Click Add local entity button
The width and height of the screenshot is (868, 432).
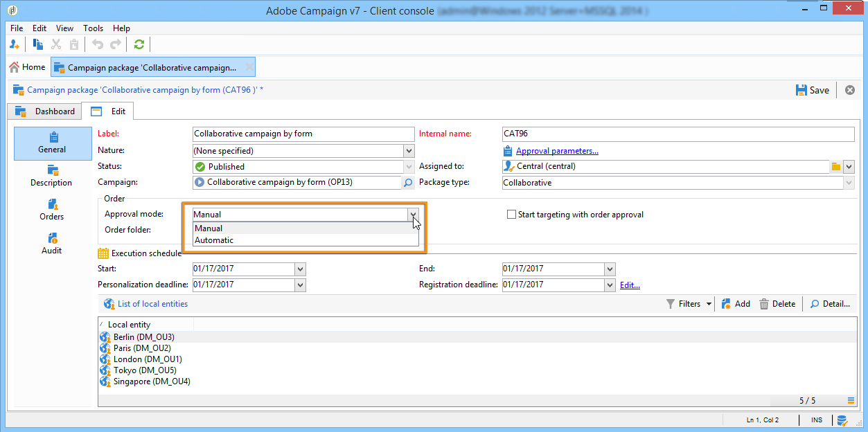pyautogui.click(x=736, y=304)
